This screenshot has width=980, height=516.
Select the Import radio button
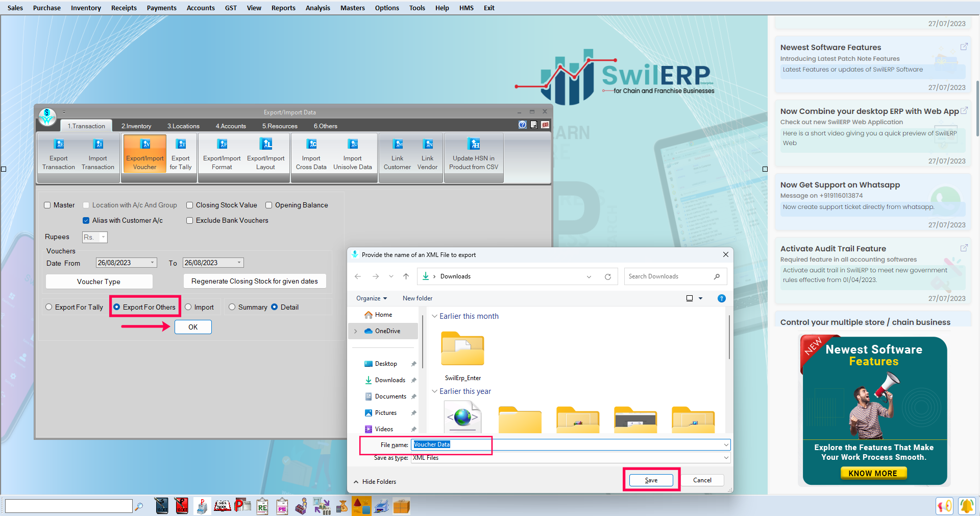point(188,307)
